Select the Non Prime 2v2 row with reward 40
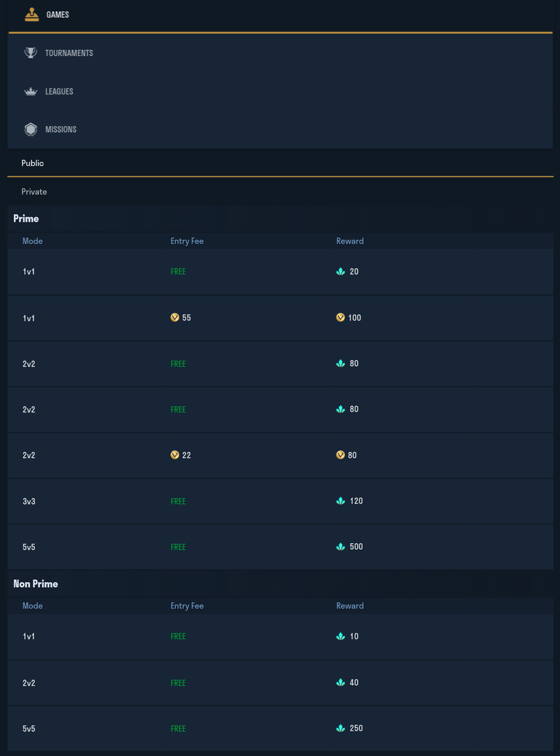 point(280,683)
